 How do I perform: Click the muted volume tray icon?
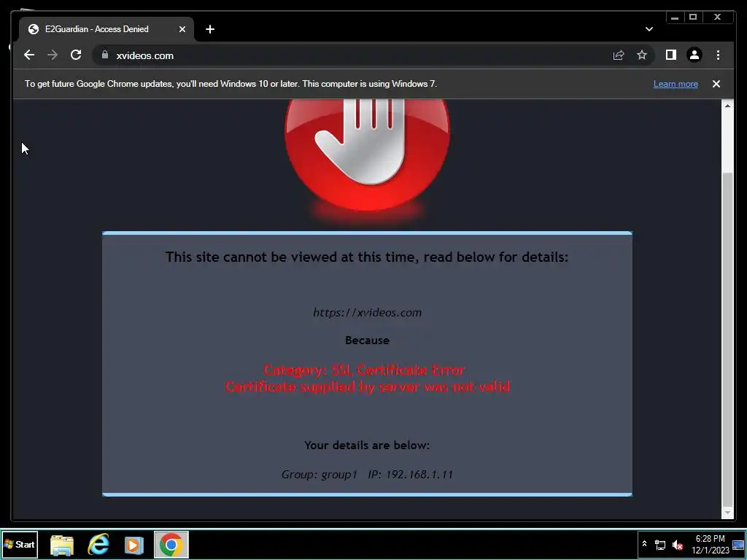678,544
